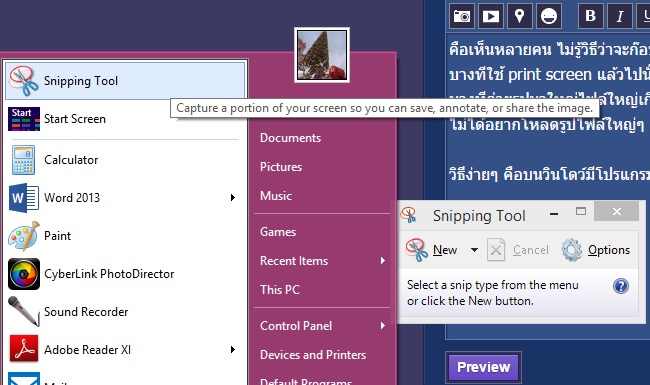Open the Paint app icon

coord(24,236)
